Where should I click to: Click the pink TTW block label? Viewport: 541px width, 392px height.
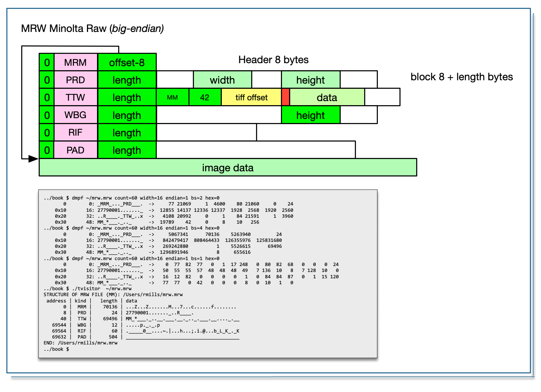point(75,97)
